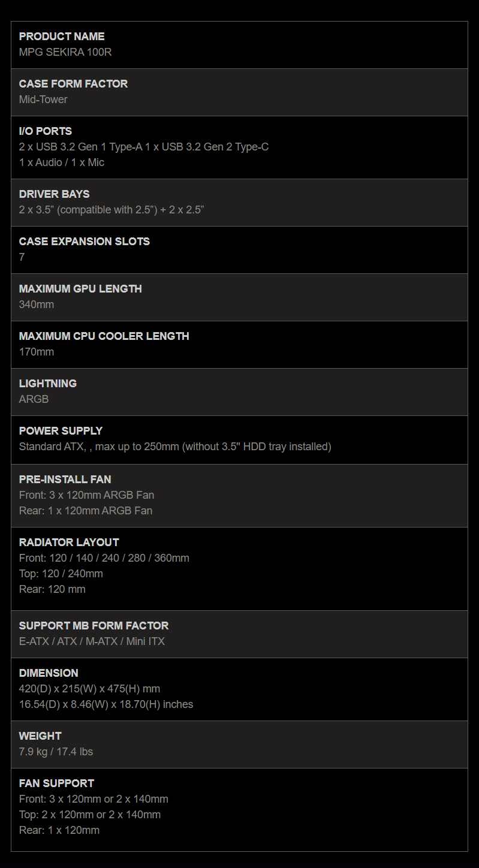479x868 pixels.
Task: Click the MAXIMUM GPU LENGTH heading
Action: point(80,289)
